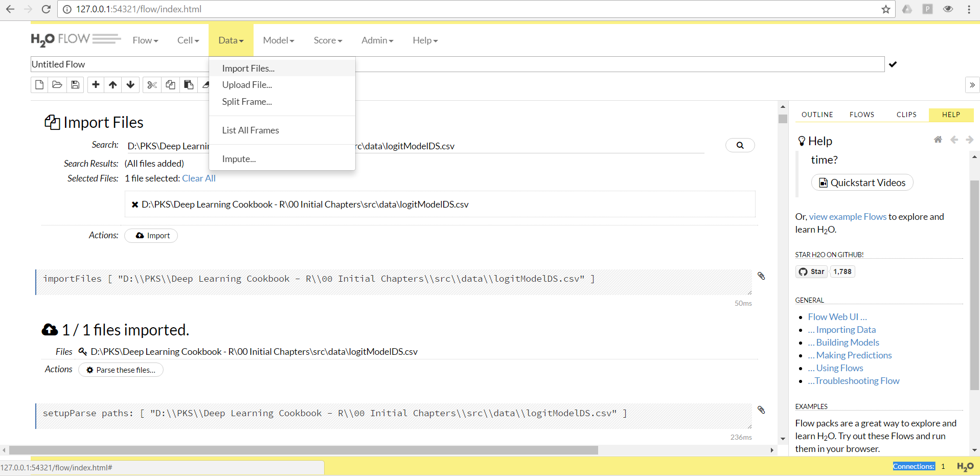Open the Flow dropdown menu

click(x=146, y=40)
